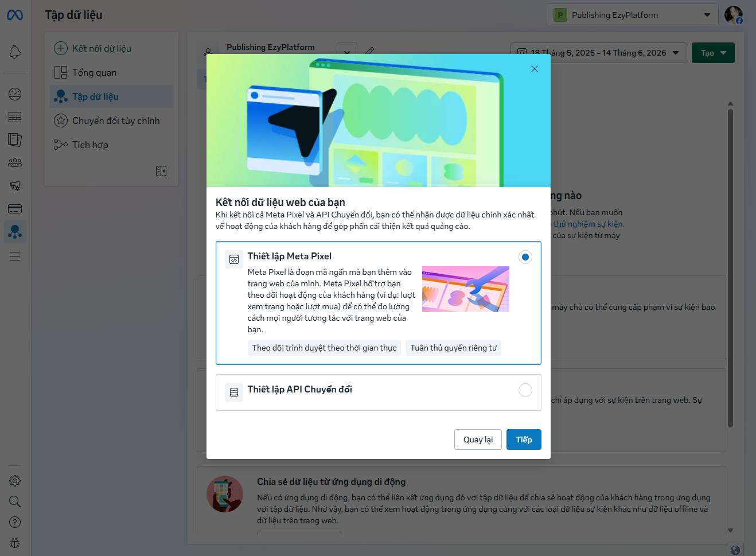Open the billing card icon
756x556 pixels.
(x=15, y=209)
